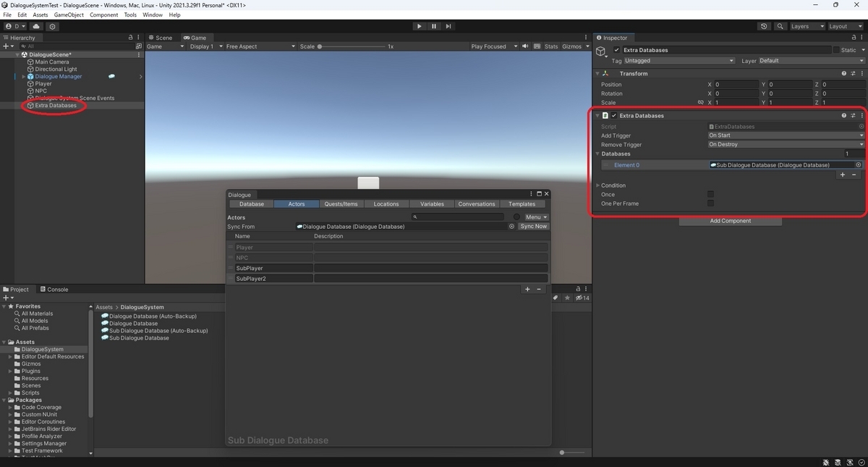Open the Component menu

(x=103, y=14)
